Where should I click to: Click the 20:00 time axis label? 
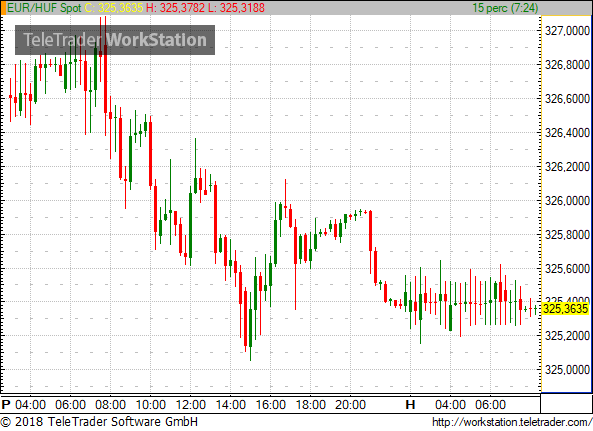tap(350, 405)
